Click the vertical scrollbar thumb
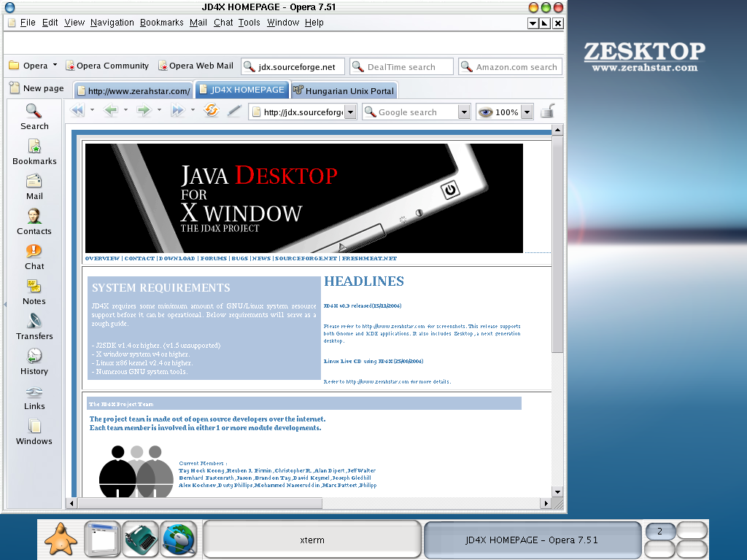This screenshot has height=560, width=747. pyautogui.click(x=557, y=244)
